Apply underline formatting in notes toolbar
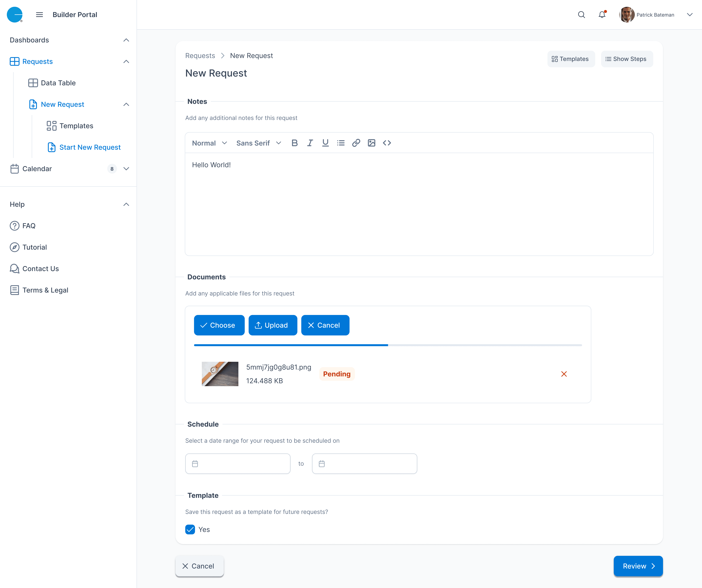702x588 pixels. pyautogui.click(x=325, y=143)
